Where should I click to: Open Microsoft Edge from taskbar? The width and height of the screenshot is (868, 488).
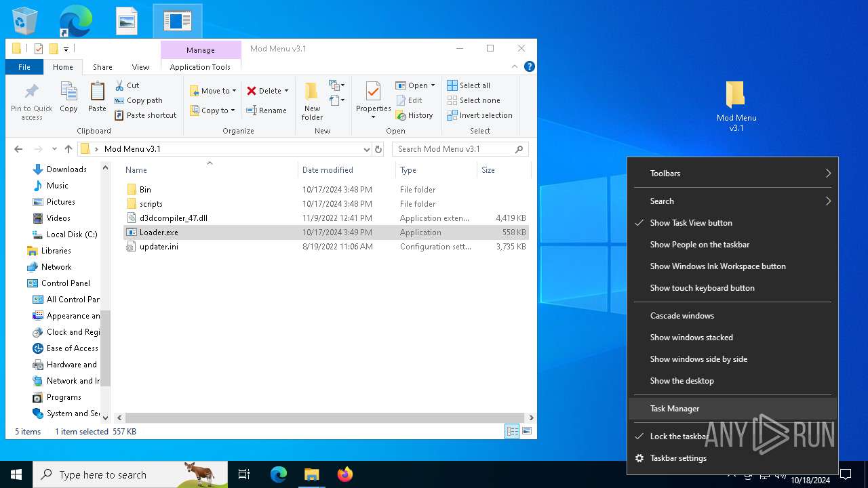click(279, 474)
